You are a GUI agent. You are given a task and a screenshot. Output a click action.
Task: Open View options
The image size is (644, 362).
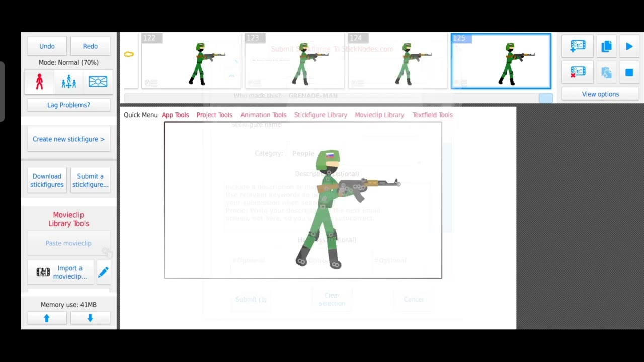[x=600, y=94]
